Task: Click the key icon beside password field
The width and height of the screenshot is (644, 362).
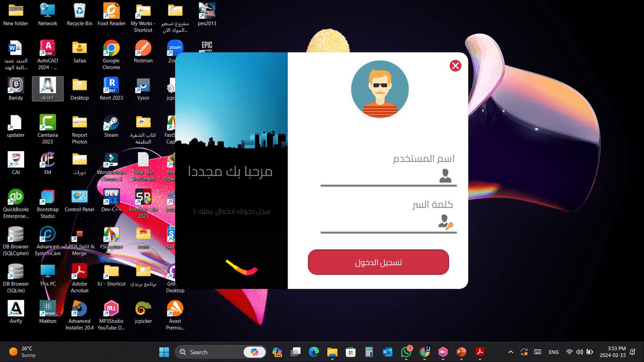Action: pos(445,222)
